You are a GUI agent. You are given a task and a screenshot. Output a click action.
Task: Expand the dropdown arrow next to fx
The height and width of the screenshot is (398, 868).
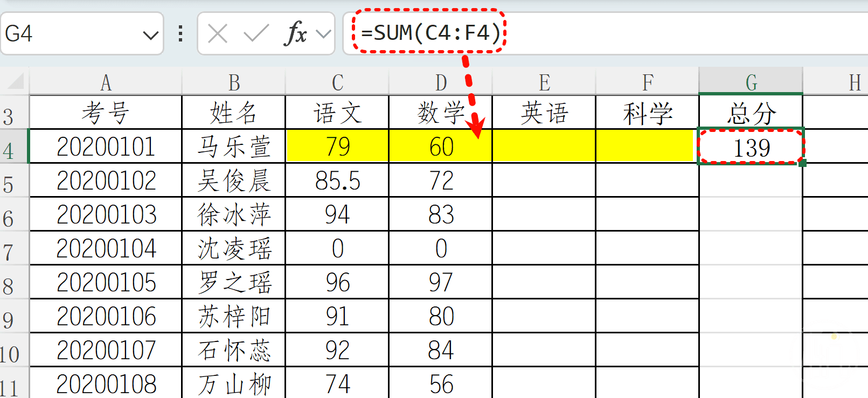(323, 34)
